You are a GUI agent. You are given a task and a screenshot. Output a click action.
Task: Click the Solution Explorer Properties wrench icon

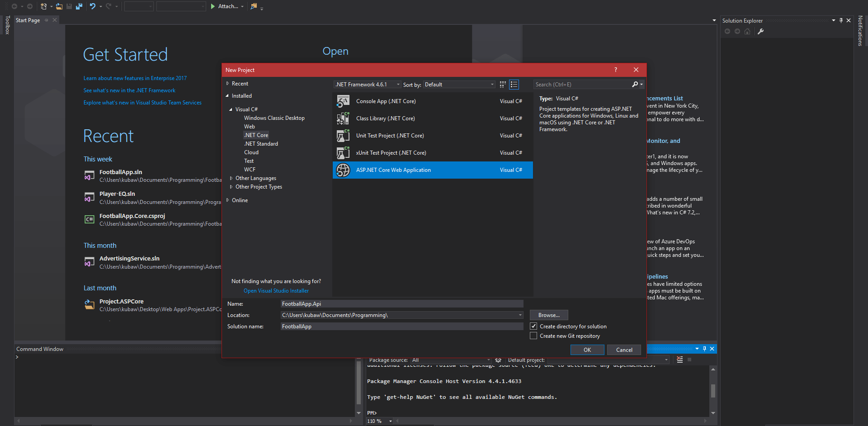tap(760, 31)
